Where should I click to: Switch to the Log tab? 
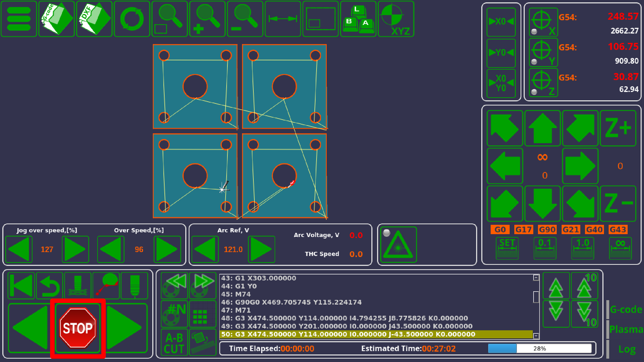[627, 350]
